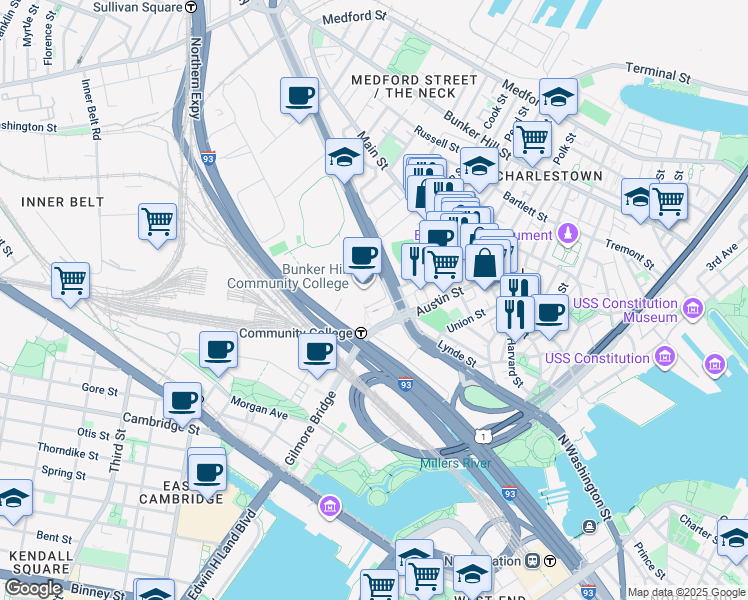Select the KENDALL SQUARE label

tap(42, 562)
